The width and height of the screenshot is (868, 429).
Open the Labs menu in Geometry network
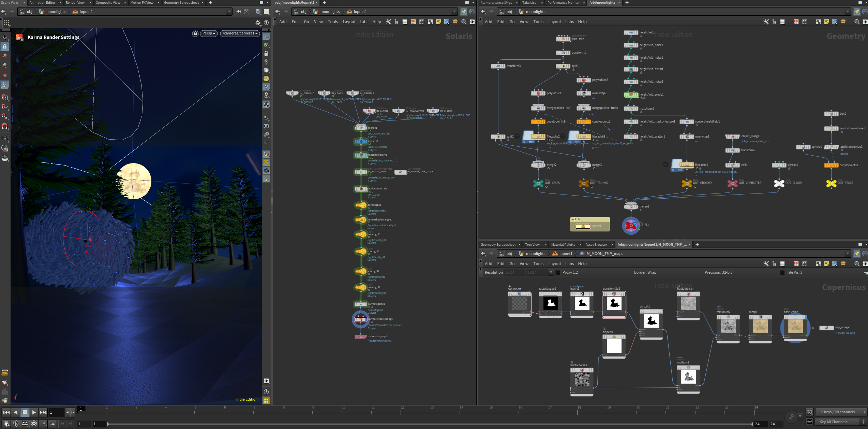[569, 22]
